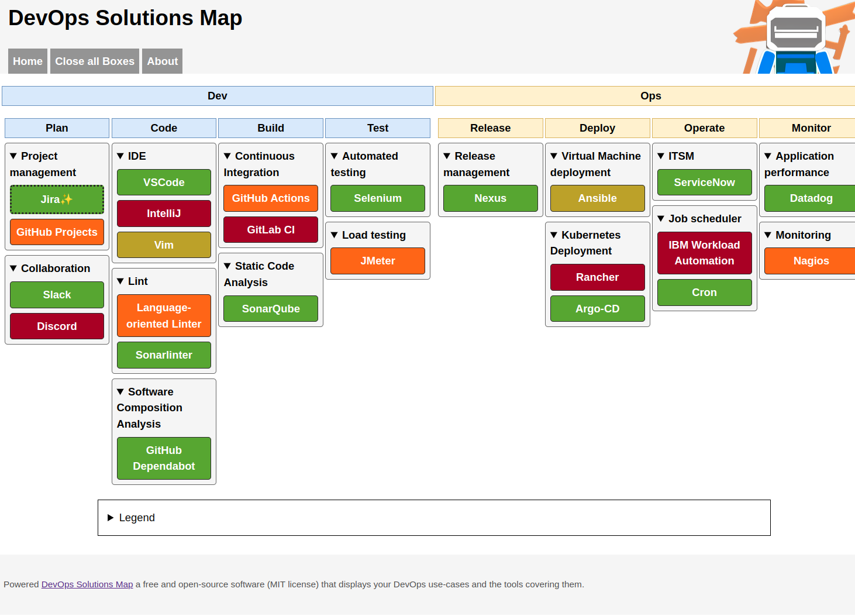Click the Code phase header
Image resolution: width=855 pixels, height=616 pixels.
(164, 128)
